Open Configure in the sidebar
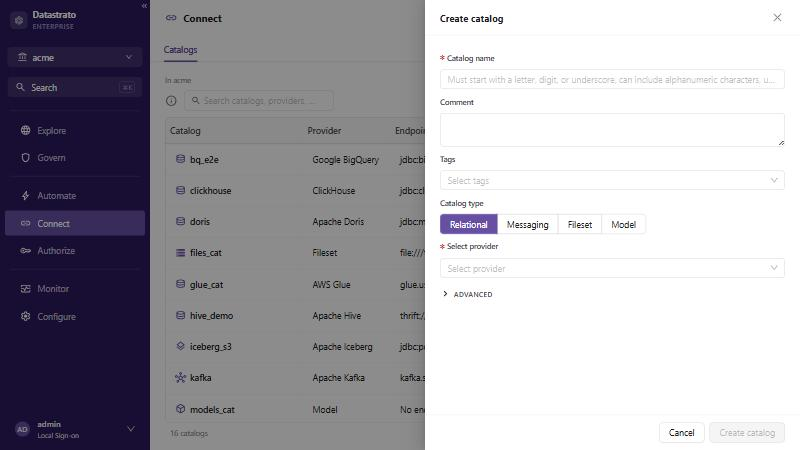The height and width of the screenshot is (450, 800). click(74, 316)
